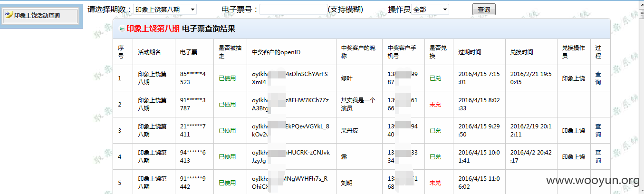Click 未兑 status in row 2
644x194 pixels.
tap(435, 104)
